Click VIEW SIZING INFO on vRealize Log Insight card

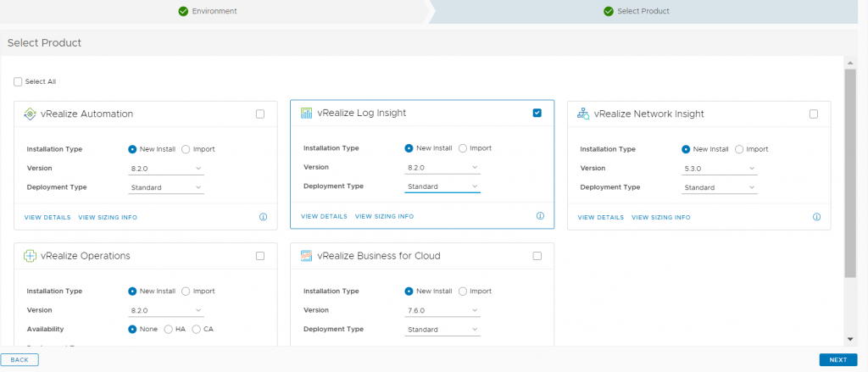point(384,216)
